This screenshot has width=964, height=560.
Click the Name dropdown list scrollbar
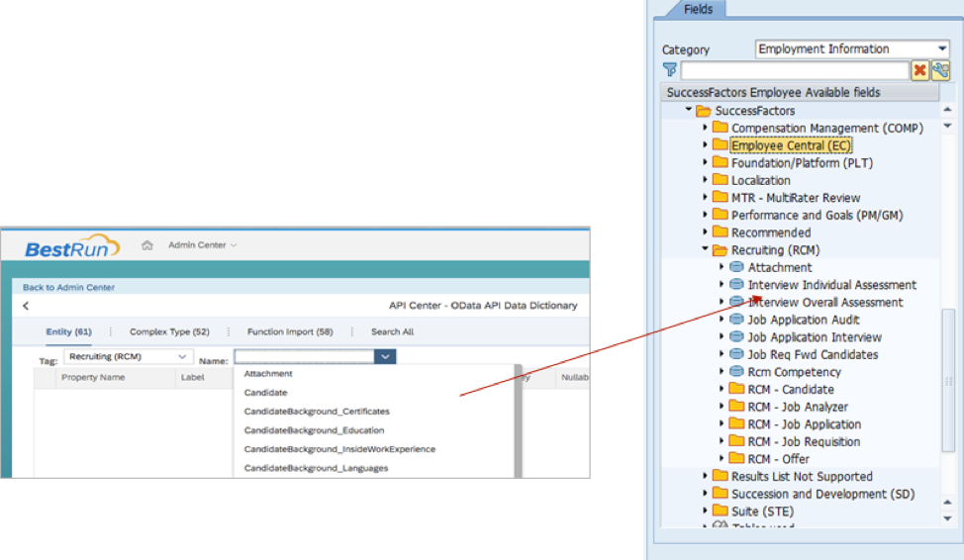(x=519, y=421)
